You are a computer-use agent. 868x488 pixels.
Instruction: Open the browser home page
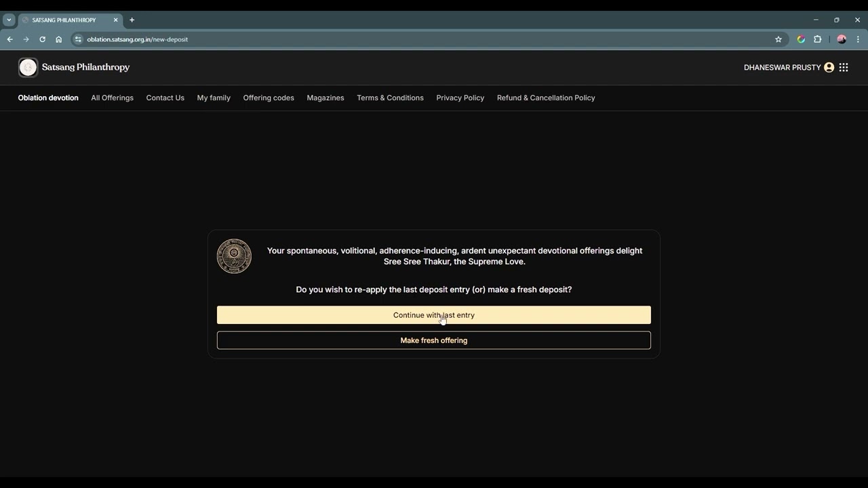click(x=58, y=39)
